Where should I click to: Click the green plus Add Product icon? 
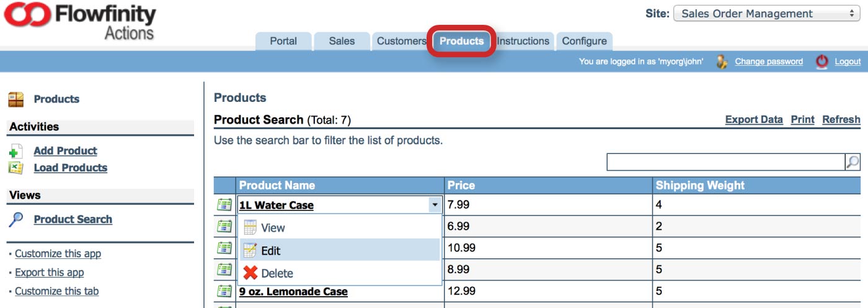click(16, 152)
